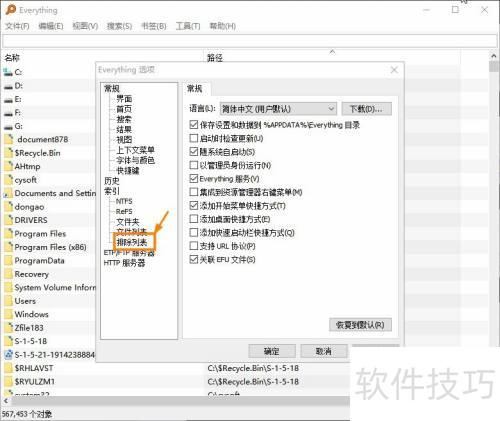Click the S-1-5-21 recycle bin icon

[8, 355]
